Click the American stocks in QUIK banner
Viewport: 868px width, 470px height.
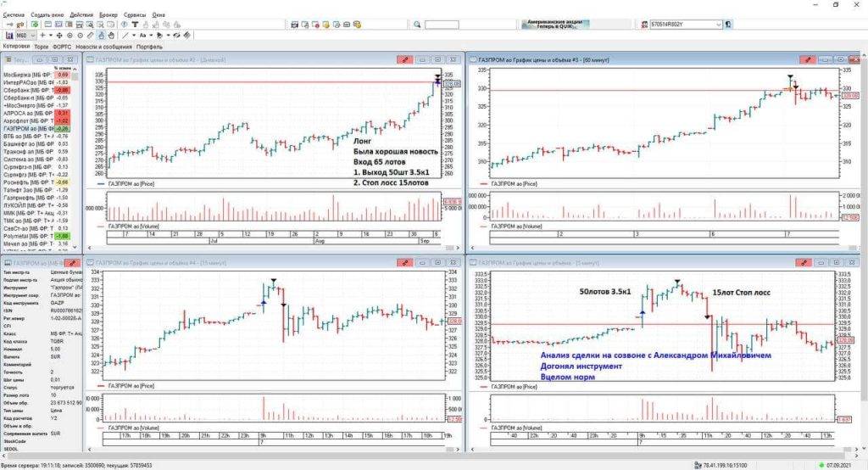click(555, 25)
